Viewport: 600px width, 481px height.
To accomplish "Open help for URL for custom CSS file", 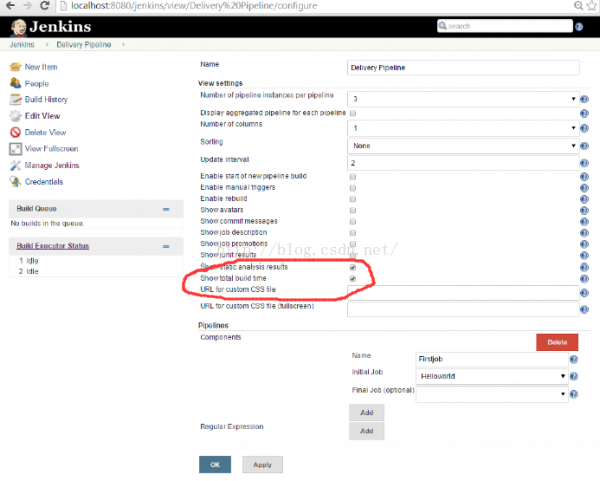I will coord(584,293).
